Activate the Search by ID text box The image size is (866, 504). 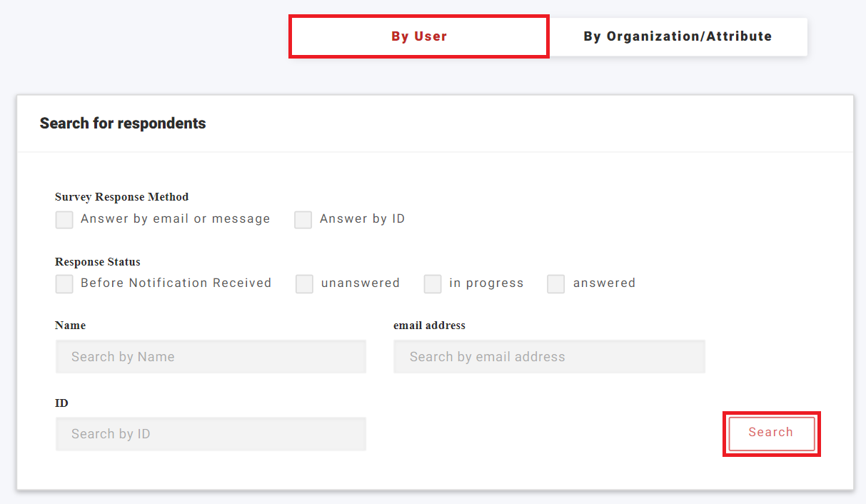tap(211, 433)
